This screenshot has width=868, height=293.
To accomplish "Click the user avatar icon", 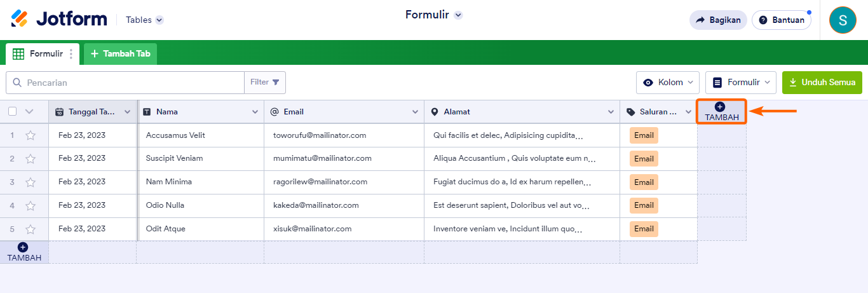I will (843, 20).
